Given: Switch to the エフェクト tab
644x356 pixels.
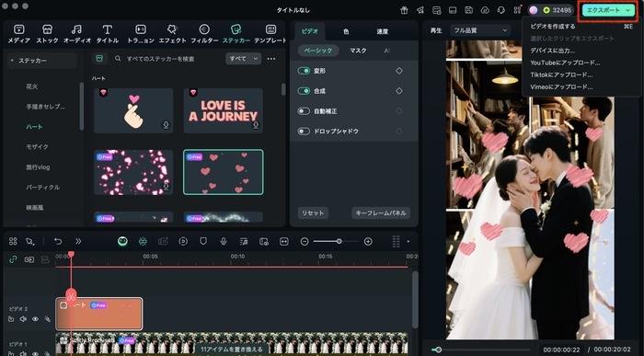Looking at the screenshot, I should pyautogui.click(x=172, y=34).
